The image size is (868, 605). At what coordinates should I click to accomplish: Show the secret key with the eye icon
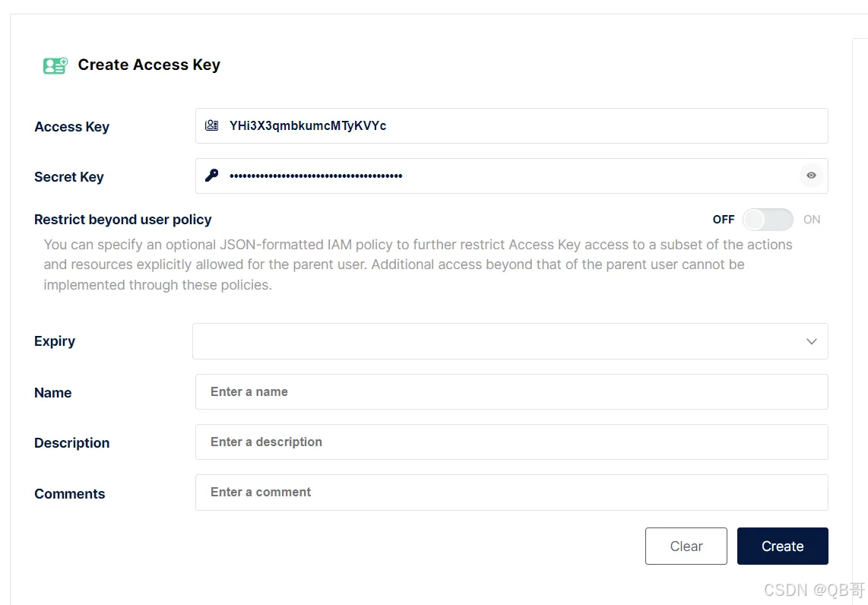pyautogui.click(x=812, y=176)
